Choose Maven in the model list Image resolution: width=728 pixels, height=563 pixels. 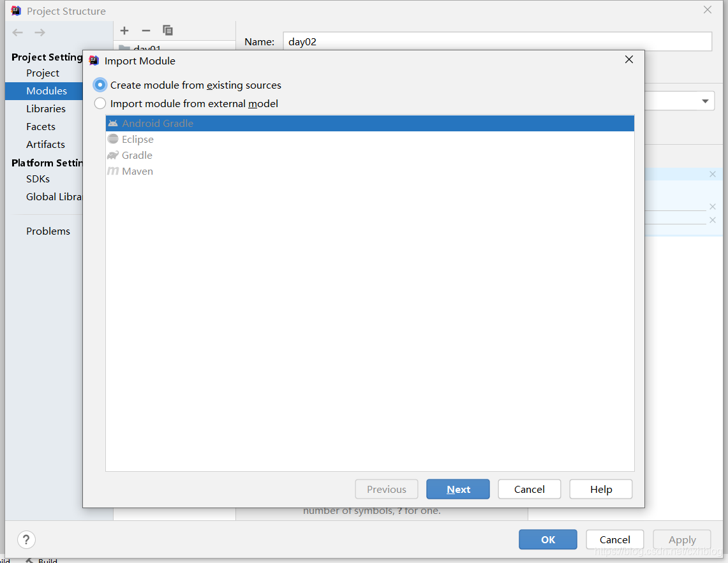pyautogui.click(x=369, y=172)
